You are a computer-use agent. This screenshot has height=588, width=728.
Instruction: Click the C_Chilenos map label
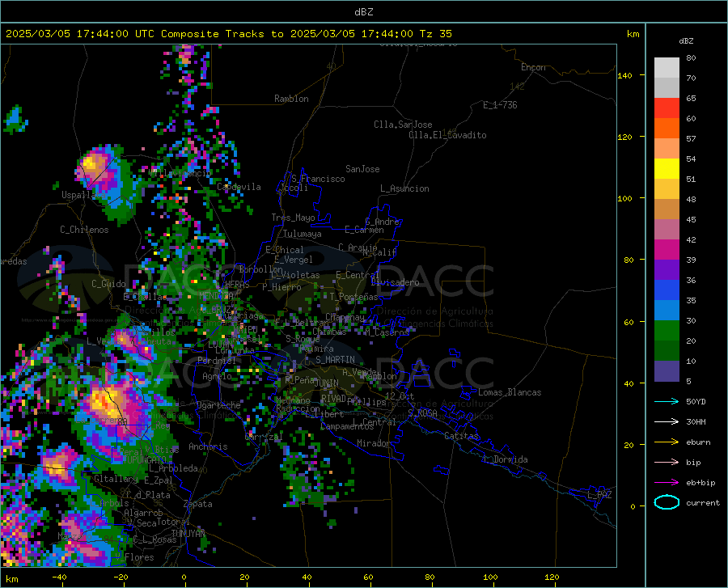pyautogui.click(x=84, y=230)
